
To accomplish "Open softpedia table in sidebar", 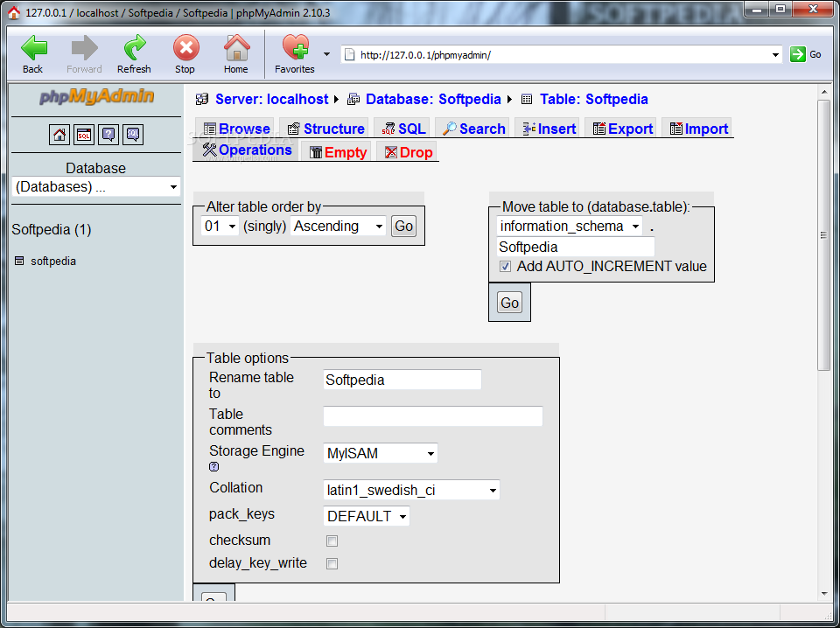I will click(53, 262).
